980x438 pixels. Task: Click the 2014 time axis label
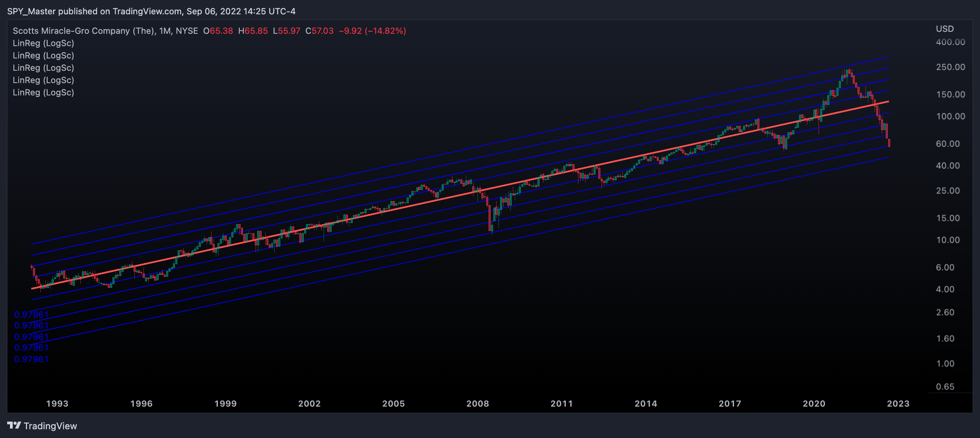point(646,404)
